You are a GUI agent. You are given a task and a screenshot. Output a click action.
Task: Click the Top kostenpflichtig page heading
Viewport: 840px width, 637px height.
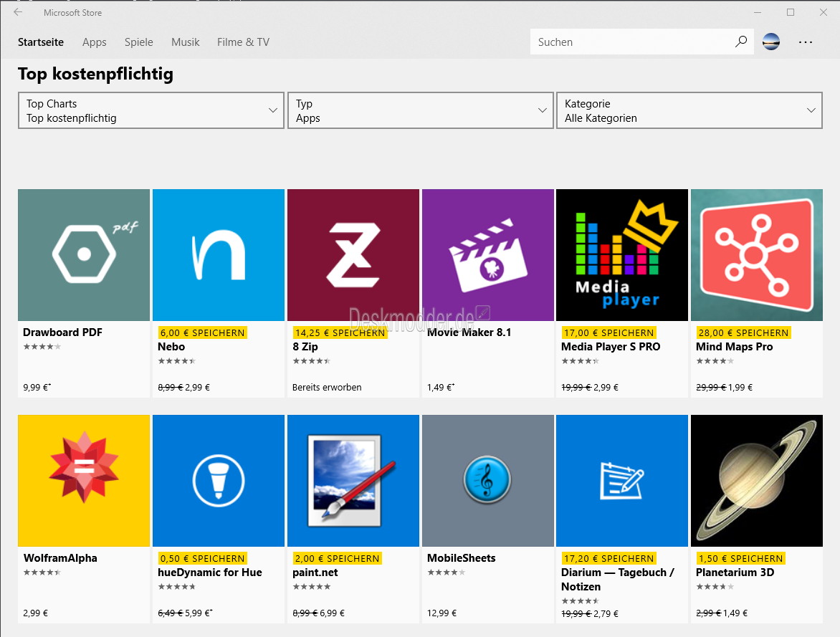[95, 74]
